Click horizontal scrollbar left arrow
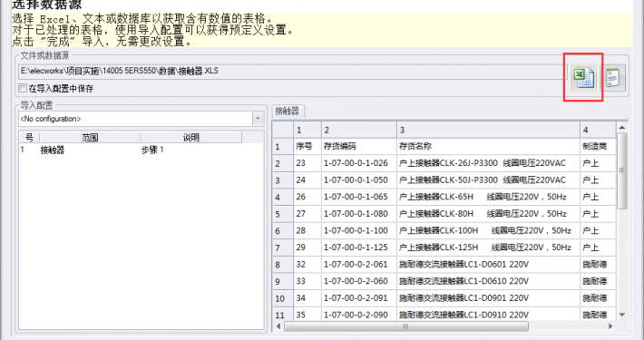The image size is (644, 340). [278, 326]
